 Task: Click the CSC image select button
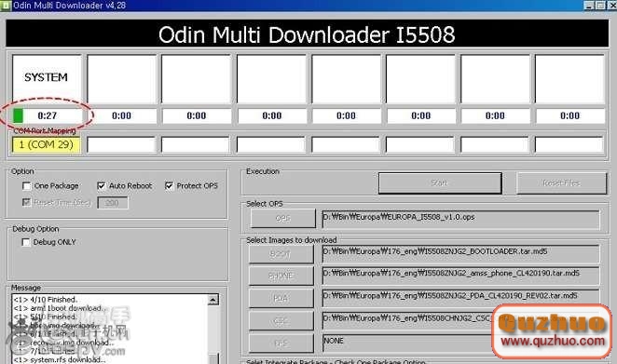coord(281,321)
